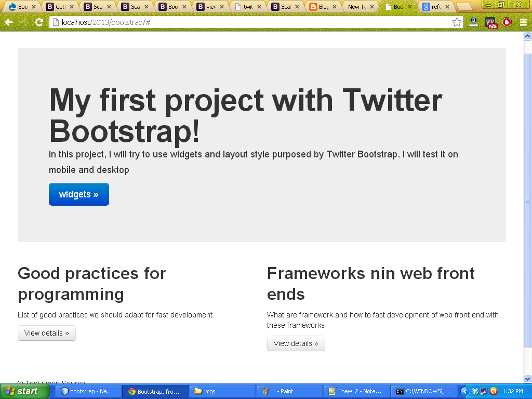Close the 'view' tab
This screenshot has height=399, width=532.
221,7
